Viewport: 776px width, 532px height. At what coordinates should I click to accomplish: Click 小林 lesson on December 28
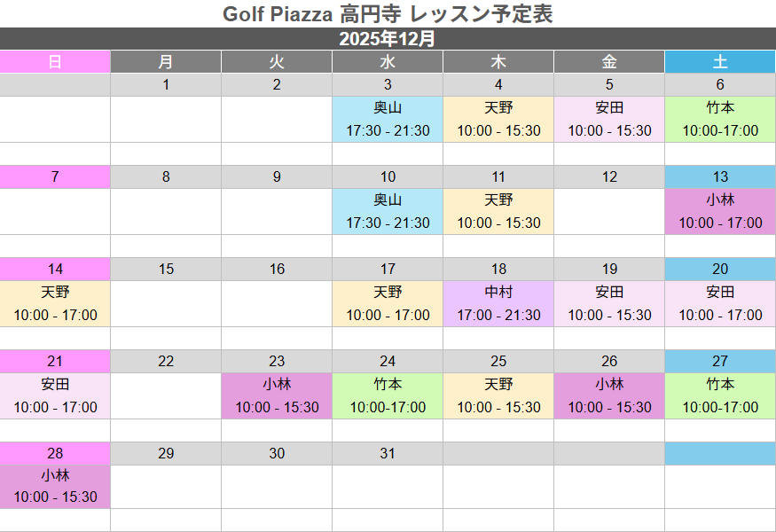55,487
